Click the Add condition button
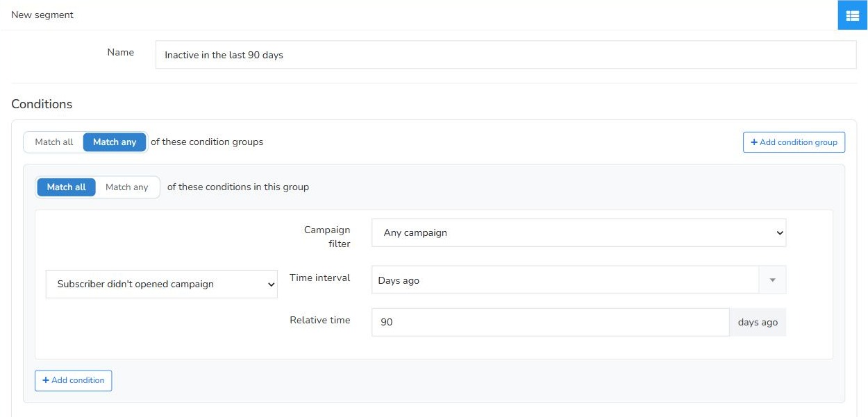 (73, 381)
